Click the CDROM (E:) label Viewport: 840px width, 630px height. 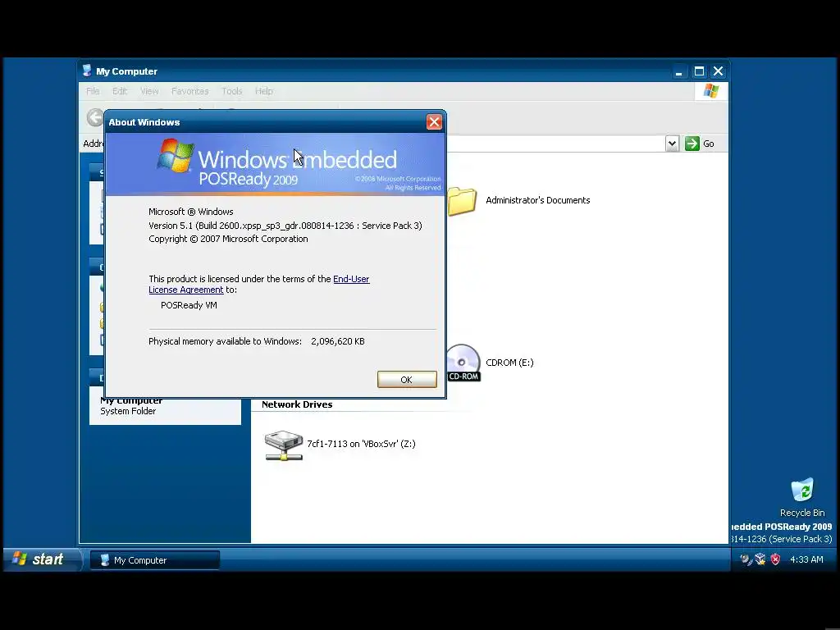[x=509, y=363]
